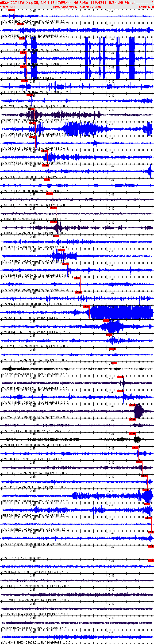Screen dimensions: 154x644
Task: Click the UW MOON EHZ station label
Action: click(x=12, y=642)
